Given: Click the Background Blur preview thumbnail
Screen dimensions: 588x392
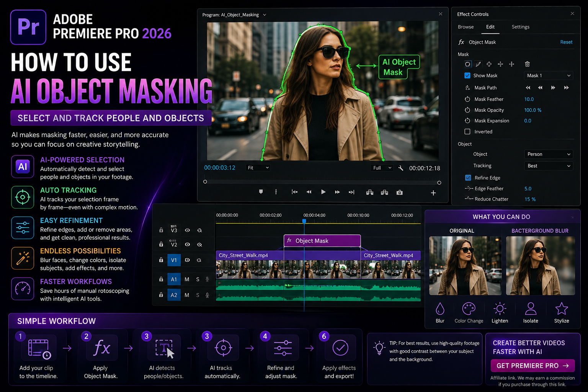Looking at the screenshot, I should pos(540,265).
